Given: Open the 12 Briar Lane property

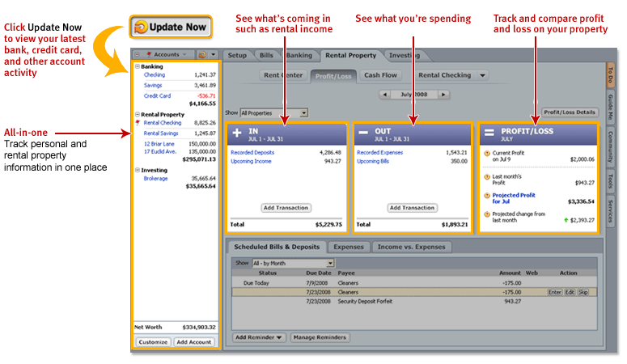Looking at the screenshot, I should click(x=159, y=144).
